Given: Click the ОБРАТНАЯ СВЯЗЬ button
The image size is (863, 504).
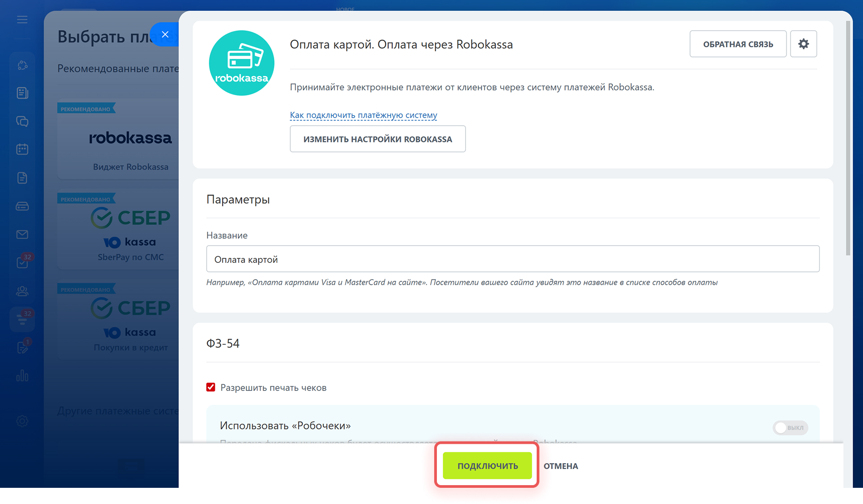Looking at the screenshot, I should 738,44.
